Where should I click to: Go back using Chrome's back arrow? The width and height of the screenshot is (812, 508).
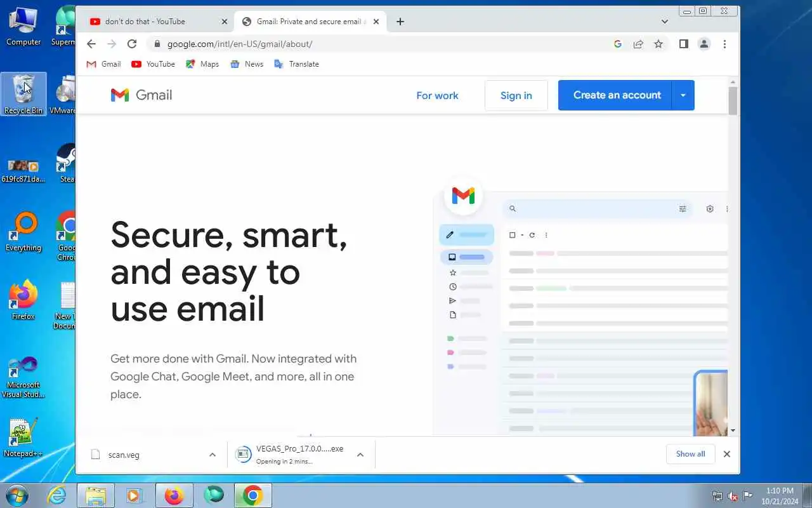point(91,44)
